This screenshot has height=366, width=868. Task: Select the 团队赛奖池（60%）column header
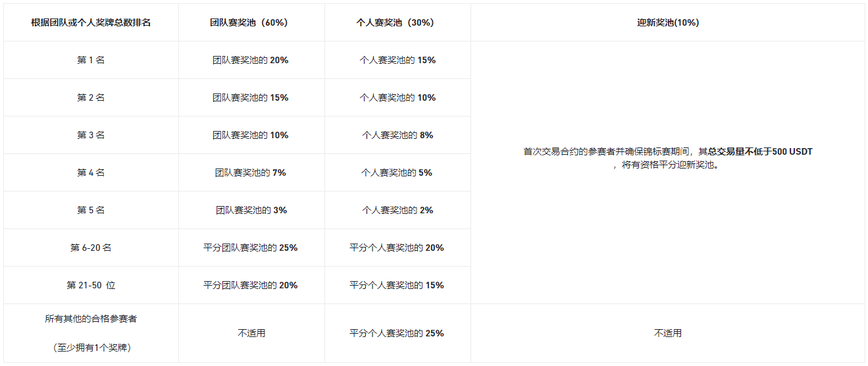click(x=251, y=22)
